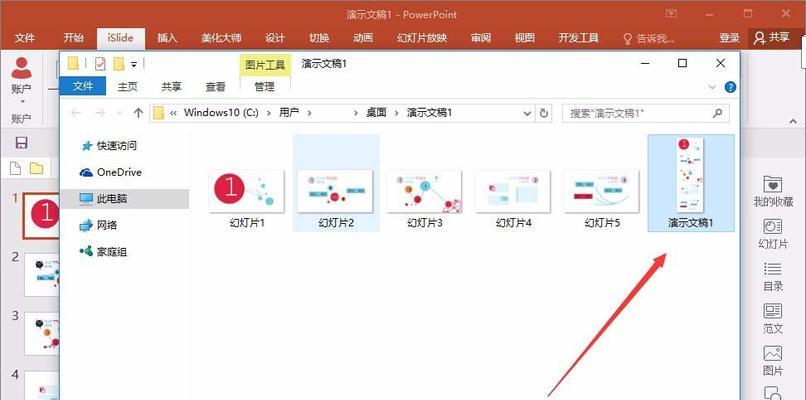Select the 幻灯片3 image file
Viewport: 806px width, 400px height.
(x=424, y=198)
